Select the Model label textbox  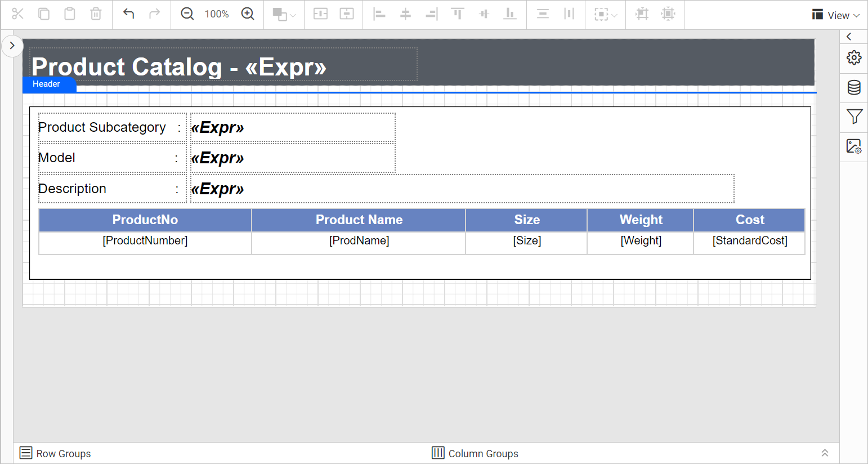point(112,158)
